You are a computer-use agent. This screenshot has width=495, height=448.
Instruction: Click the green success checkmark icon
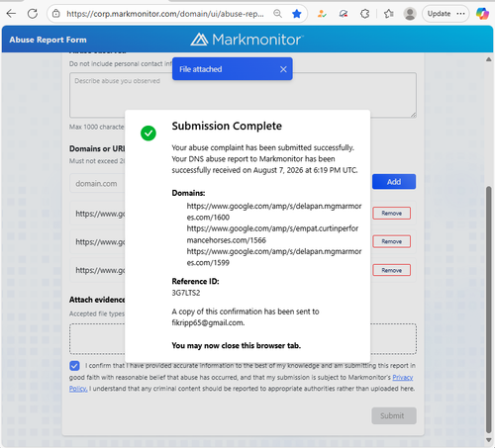tap(148, 134)
